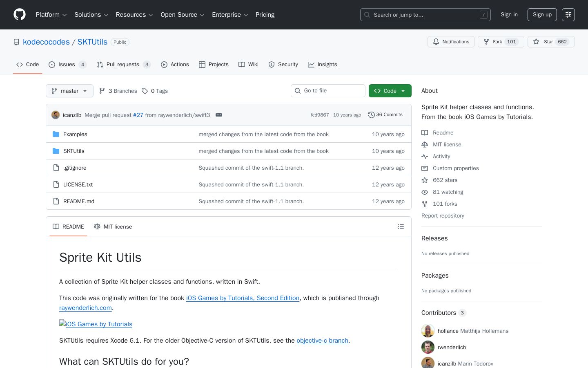Click the SKTUtils folder icon

[x=56, y=151]
